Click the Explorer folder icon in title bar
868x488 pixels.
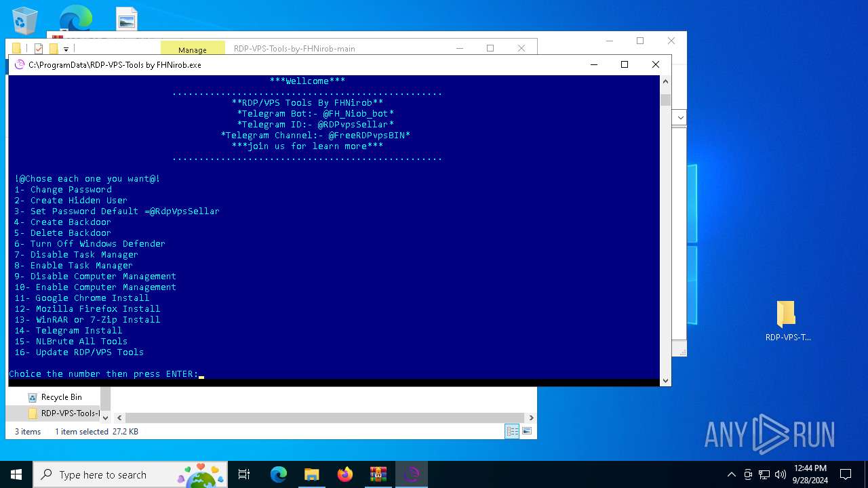(x=17, y=49)
